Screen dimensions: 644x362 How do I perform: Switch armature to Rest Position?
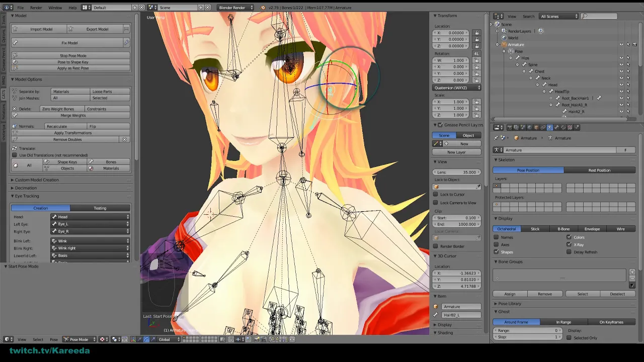600,170
